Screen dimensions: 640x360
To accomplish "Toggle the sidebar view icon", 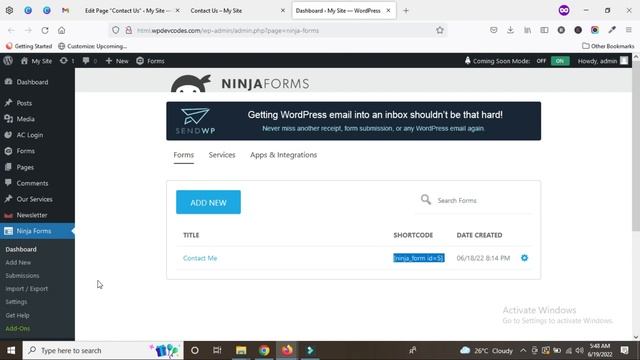I will pos(544,30).
